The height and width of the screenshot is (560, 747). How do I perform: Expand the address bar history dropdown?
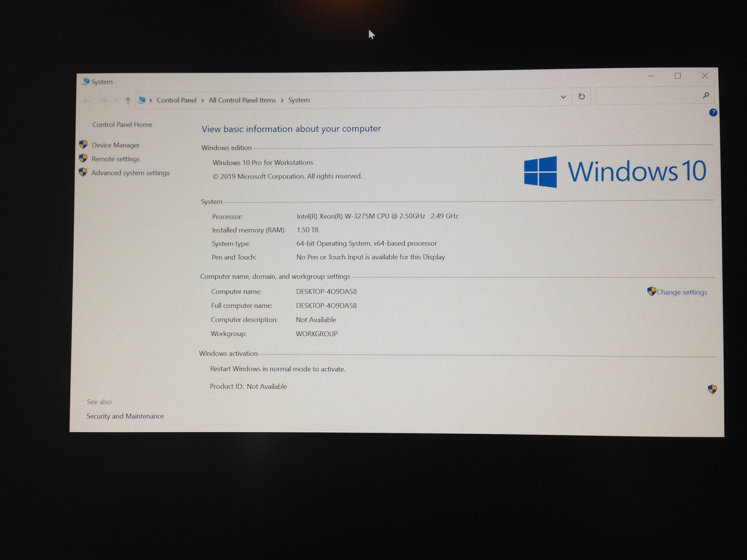(563, 97)
